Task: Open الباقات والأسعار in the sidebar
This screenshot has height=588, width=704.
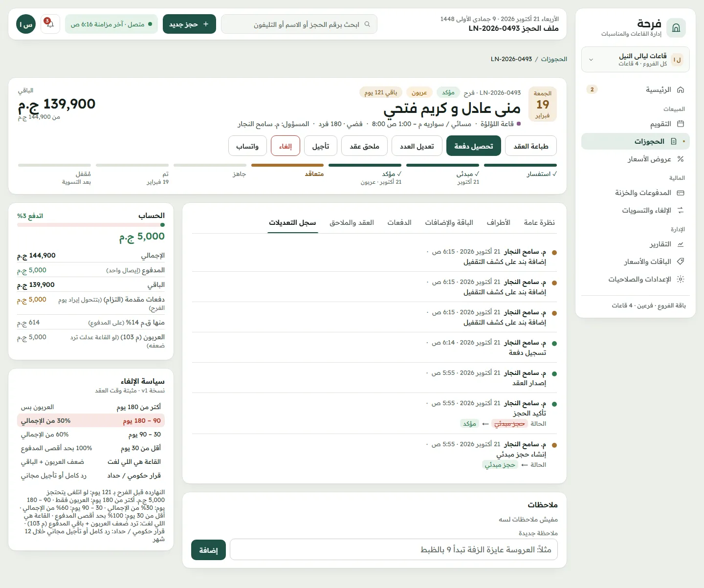Action: (x=636, y=261)
